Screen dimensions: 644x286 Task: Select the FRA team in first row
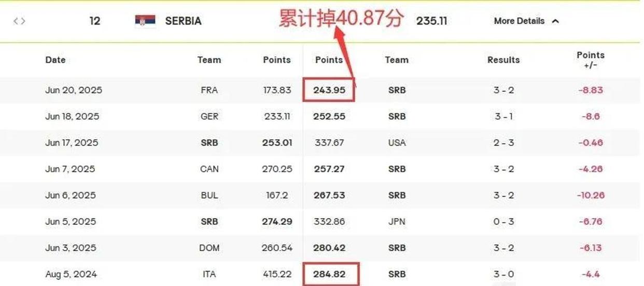click(x=209, y=90)
